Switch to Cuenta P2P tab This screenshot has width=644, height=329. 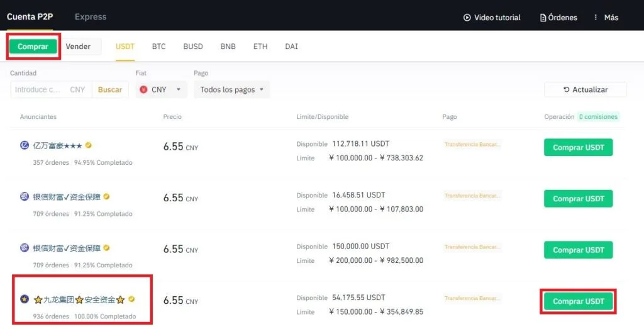[30, 17]
